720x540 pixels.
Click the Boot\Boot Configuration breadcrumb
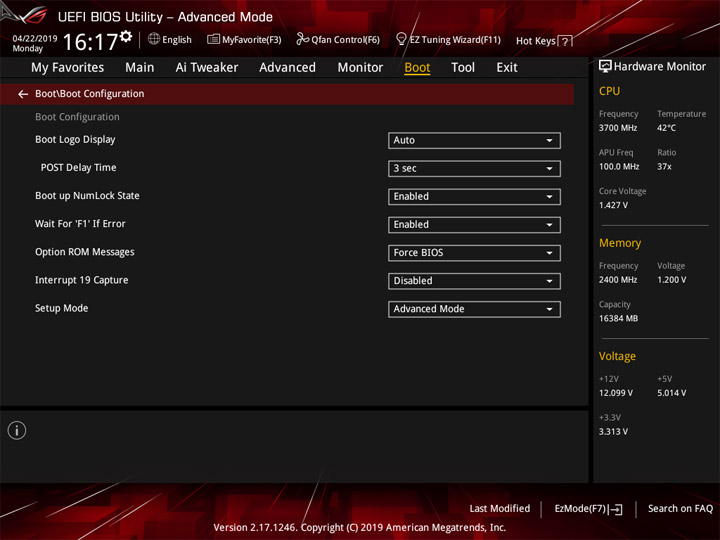[x=90, y=94]
